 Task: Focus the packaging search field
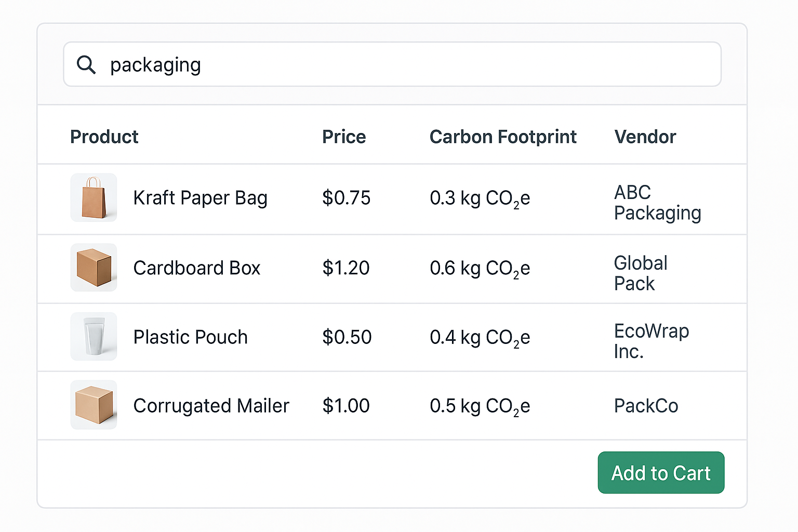(x=392, y=64)
